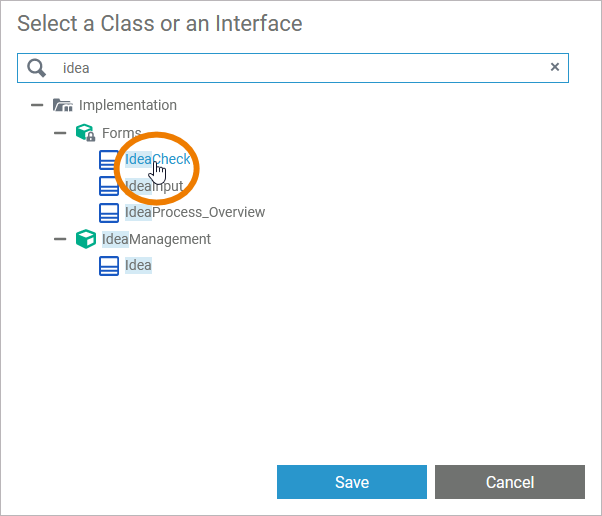Select the Idea class under IdeaManagement
602x516 pixels.
click(138, 266)
